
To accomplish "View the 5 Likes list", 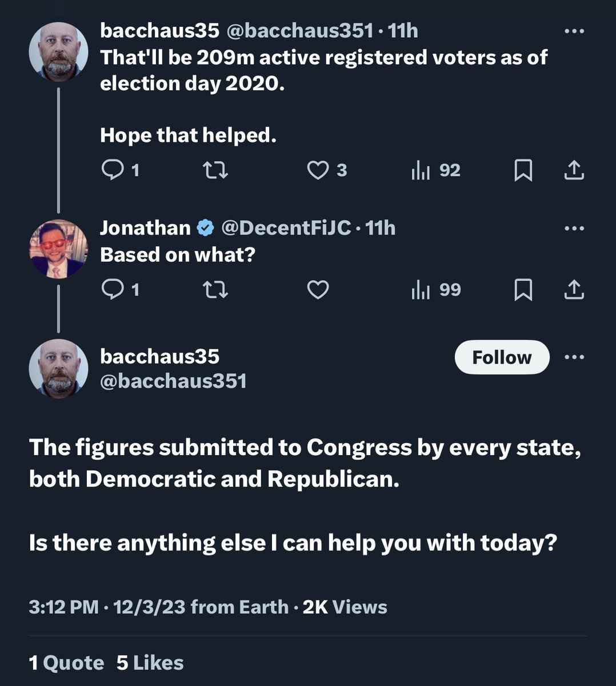I will point(150,663).
